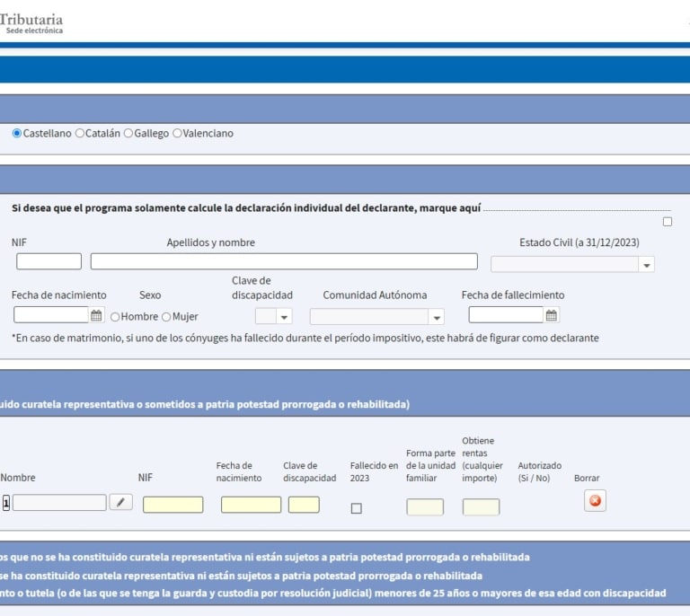The height and width of the screenshot is (616, 690).
Task: Click the Fecha de nacimiento date field
Action: [x=51, y=315]
